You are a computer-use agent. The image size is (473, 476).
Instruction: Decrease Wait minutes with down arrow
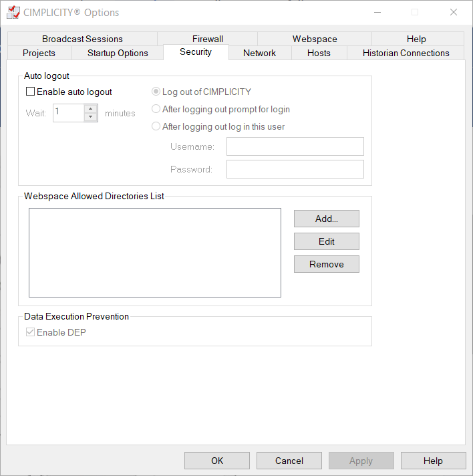coord(90,117)
